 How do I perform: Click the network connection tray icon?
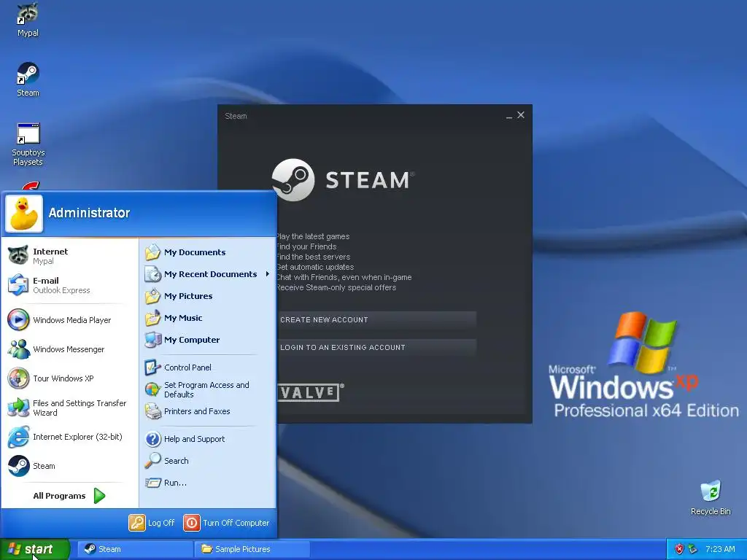click(693, 549)
